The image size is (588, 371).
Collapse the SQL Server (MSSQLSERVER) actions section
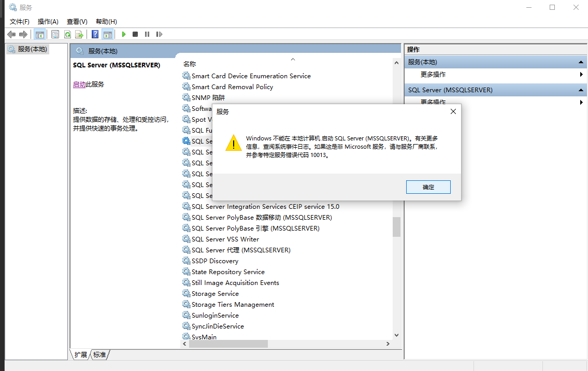pos(581,90)
